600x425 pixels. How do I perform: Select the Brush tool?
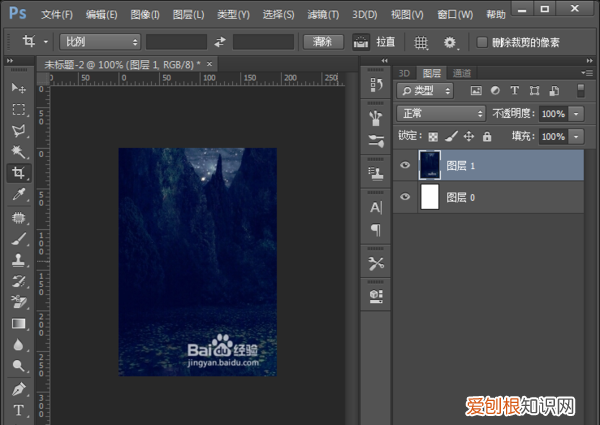(x=18, y=239)
